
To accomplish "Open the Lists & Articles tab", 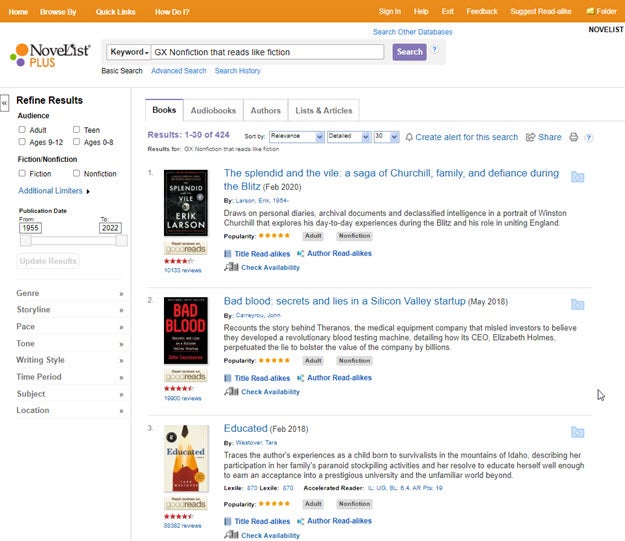I will [324, 110].
